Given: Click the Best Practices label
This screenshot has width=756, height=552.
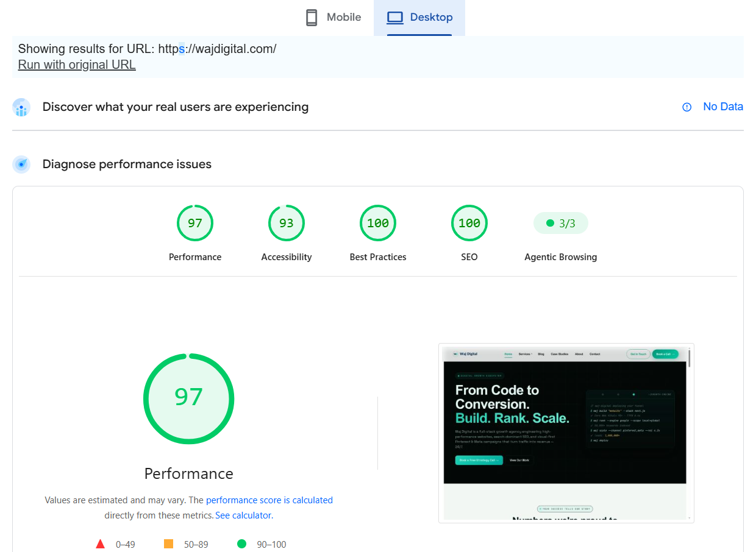Looking at the screenshot, I should pyautogui.click(x=378, y=257).
